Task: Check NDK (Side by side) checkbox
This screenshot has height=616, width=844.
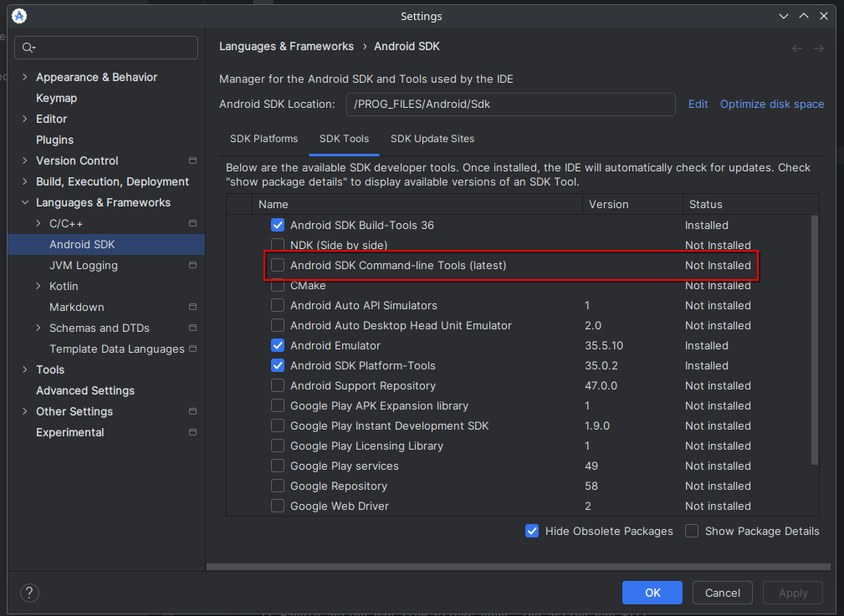Action: click(278, 245)
